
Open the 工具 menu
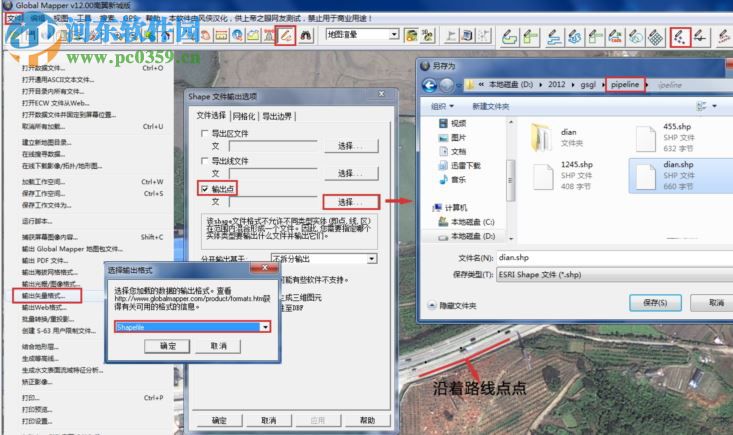(x=84, y=19)
